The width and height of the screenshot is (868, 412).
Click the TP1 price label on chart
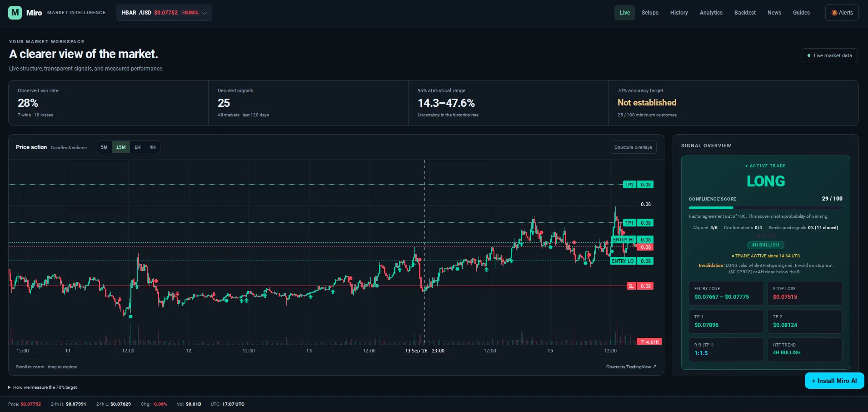coord(638,223)
